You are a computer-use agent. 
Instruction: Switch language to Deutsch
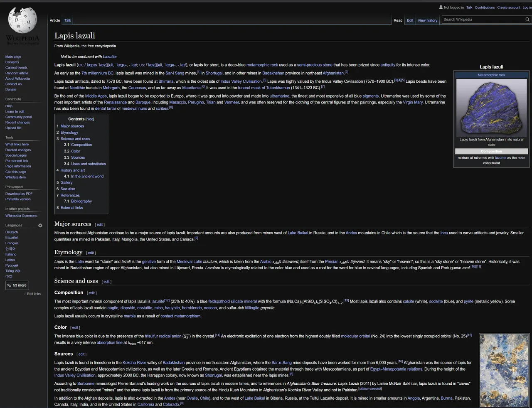pyautogui.click(x=12, y=232)
